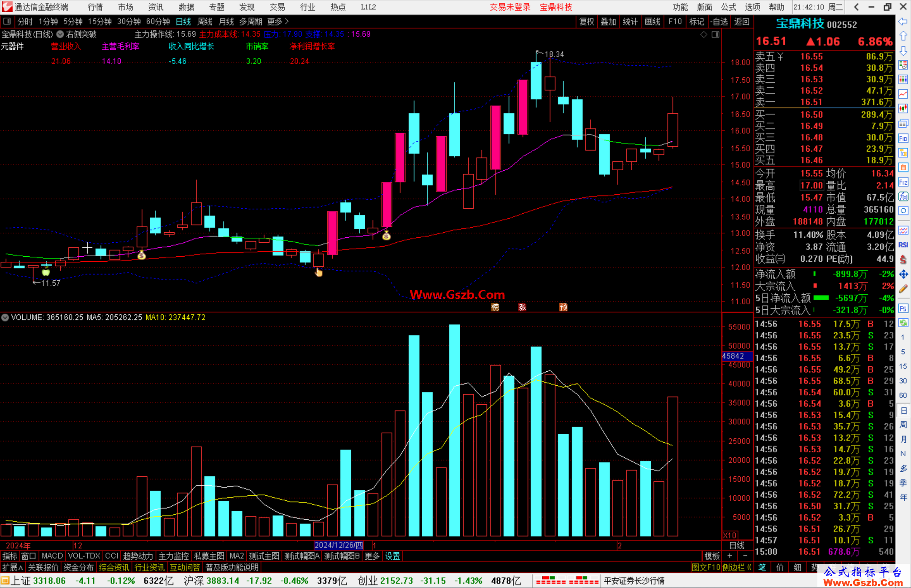Screen dimensions: 911x588
Task: Click the 涨 marker on the chart timeline
Action: click(522, 307)
